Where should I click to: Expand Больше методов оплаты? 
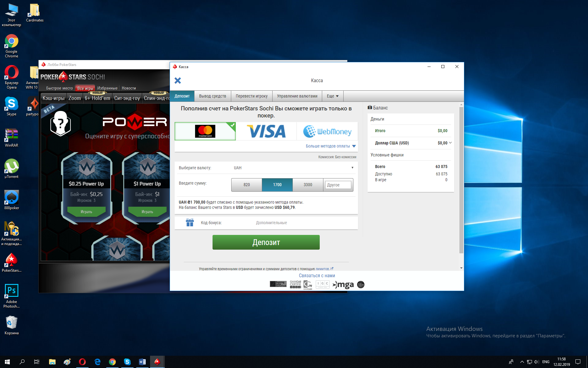[x=331, y=146]
